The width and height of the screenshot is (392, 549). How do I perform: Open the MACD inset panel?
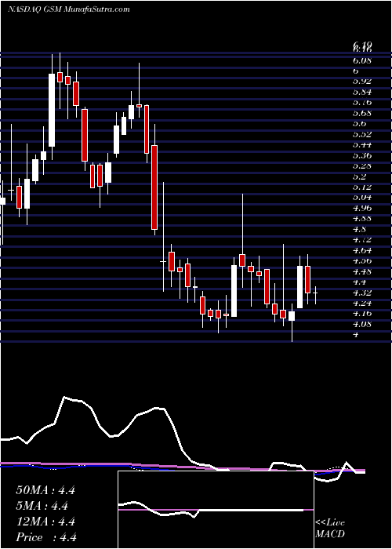click(x=216, y=510)
